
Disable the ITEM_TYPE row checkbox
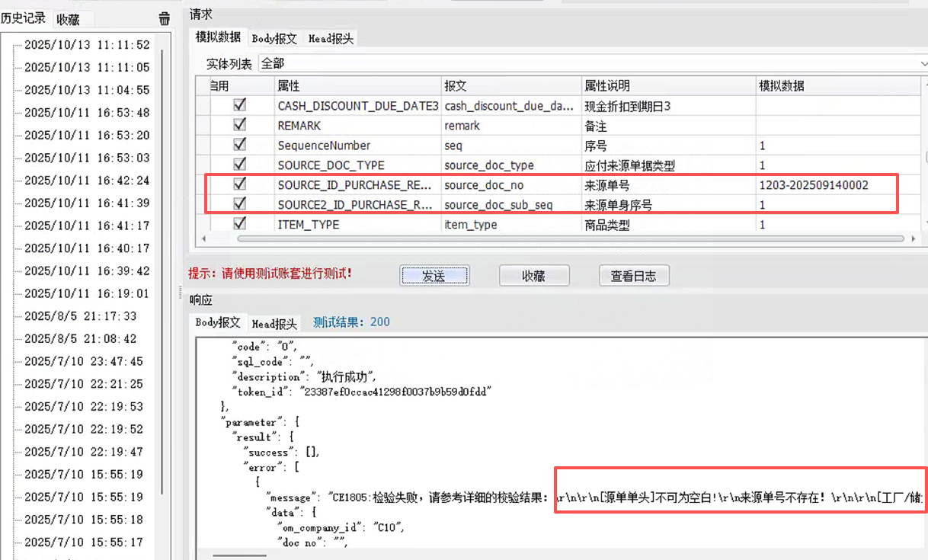[240, 224]
